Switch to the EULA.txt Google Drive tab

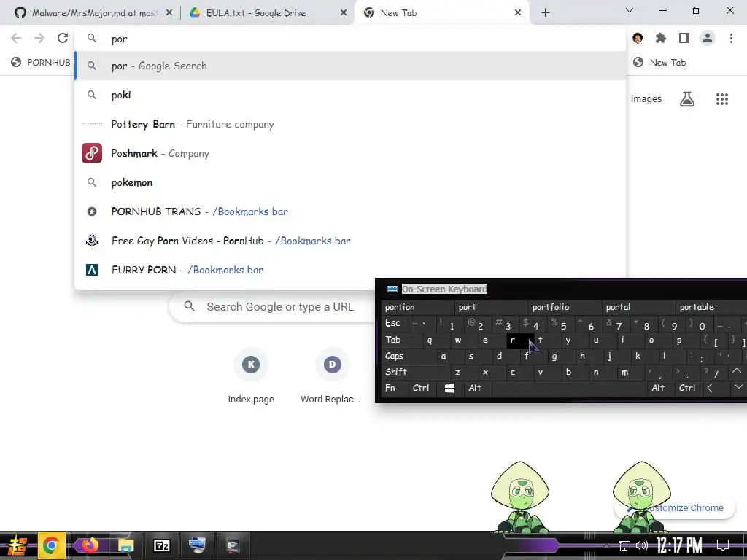tap(267, 13)
